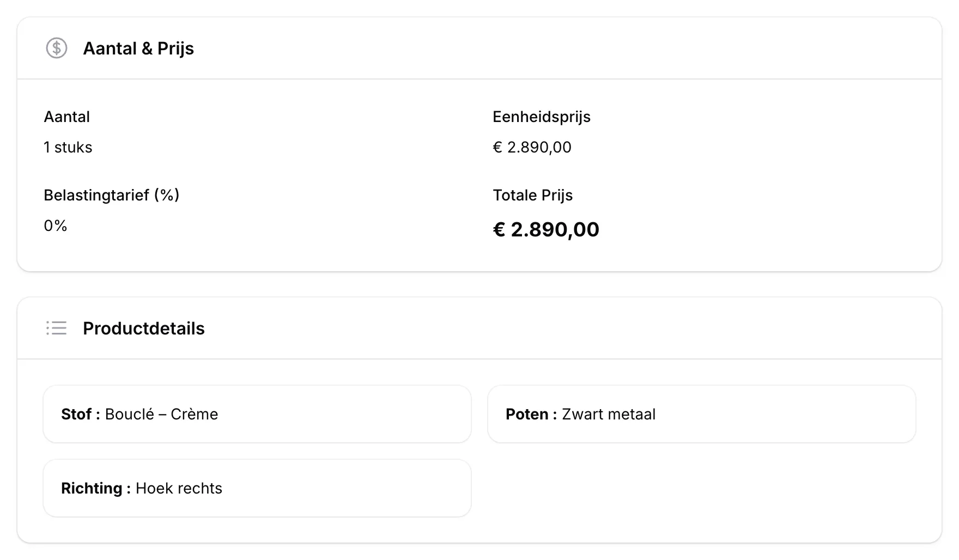Image resolution: width=959 pixels, height=560 pixels.
Task: Select the bold total € 2.890,00
Action: tap(546, 229)
